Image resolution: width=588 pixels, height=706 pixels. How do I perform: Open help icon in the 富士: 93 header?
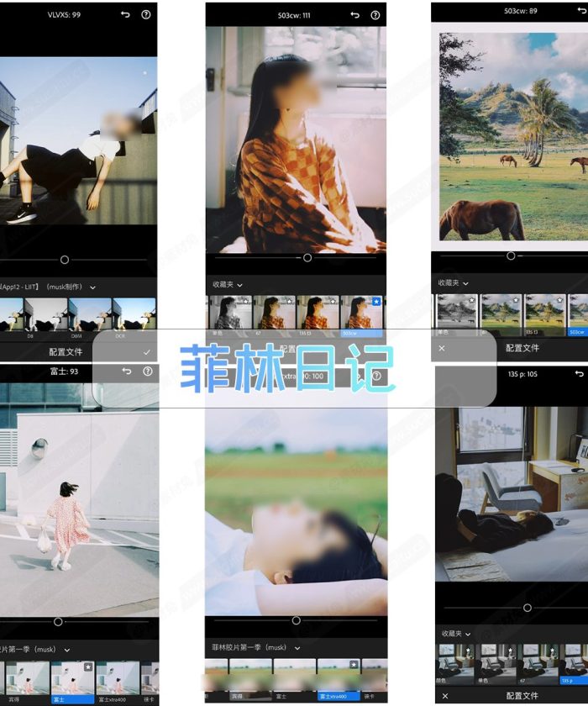pyautogui.click(x=147, y=371)
